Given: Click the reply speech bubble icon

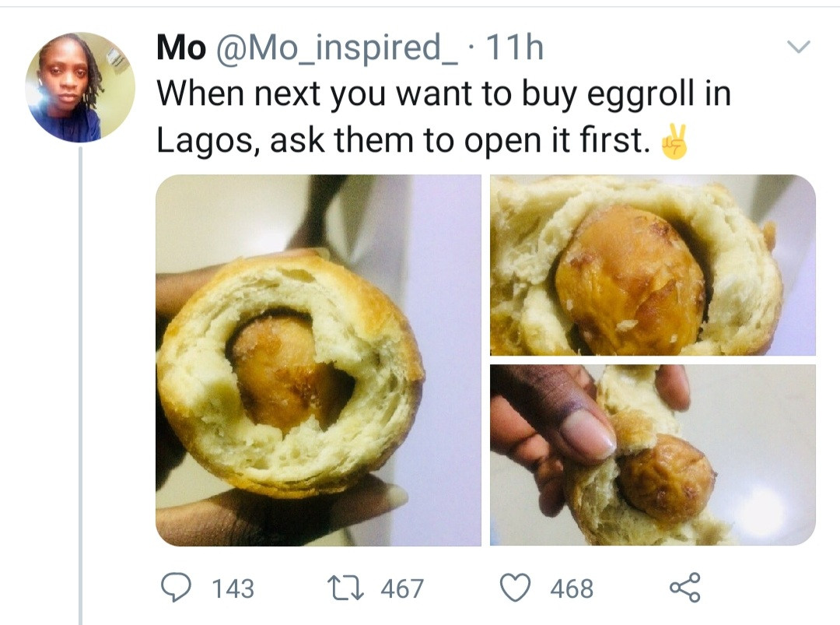Looking at the screenshot, I should [177, 587].
